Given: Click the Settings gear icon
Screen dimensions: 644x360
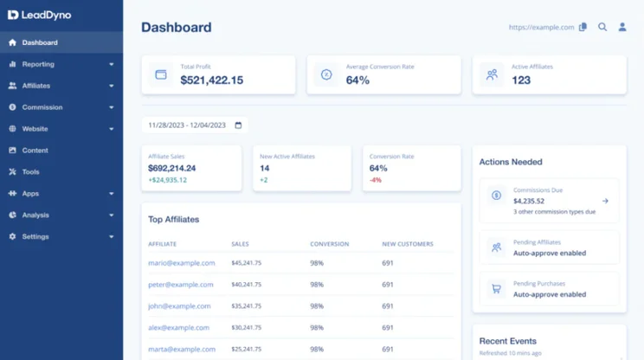Looking at the screenshot, I should pyautogui.click(x=12, y=236).
